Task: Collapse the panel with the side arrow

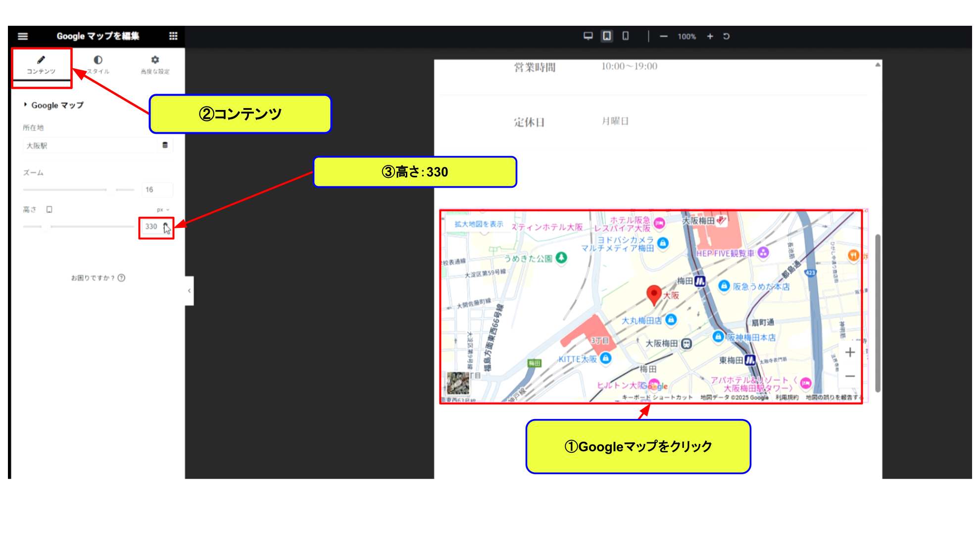Action: coord(189,291)
